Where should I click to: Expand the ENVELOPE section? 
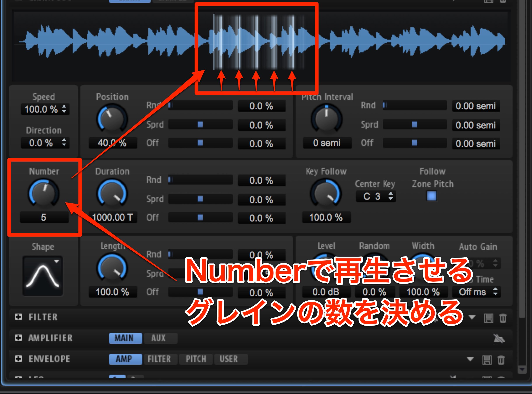pyautogui.click(x=18, y=359)
